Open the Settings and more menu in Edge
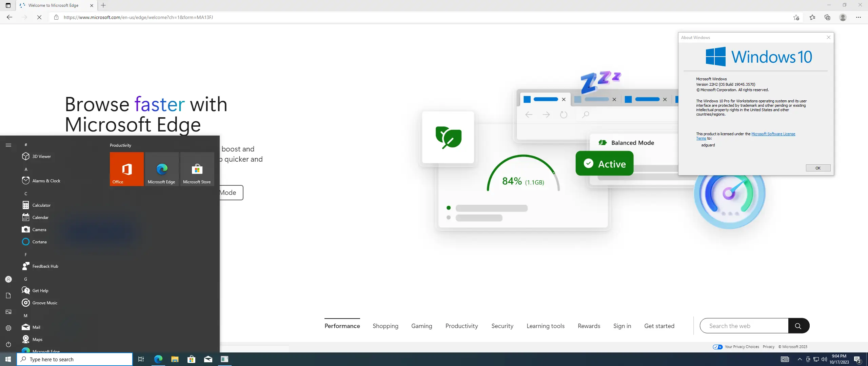 859,17
